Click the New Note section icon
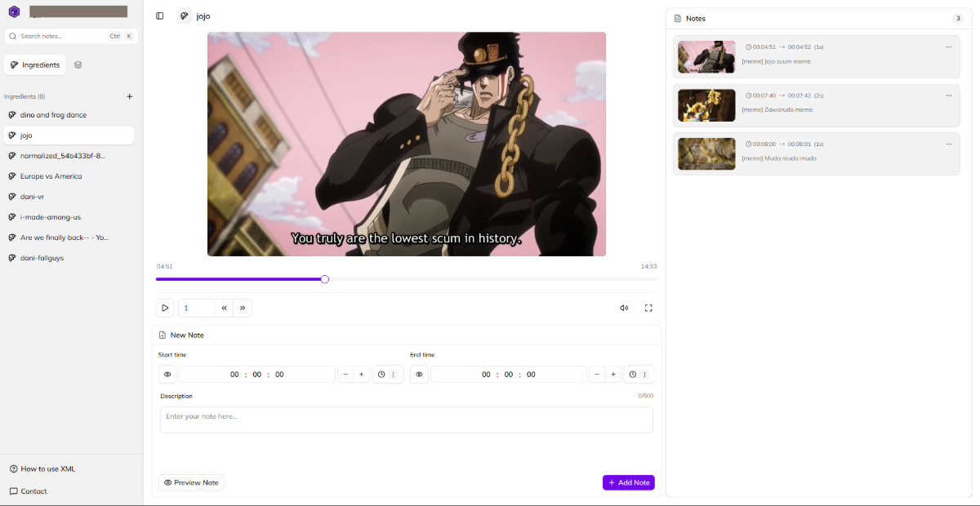This screenshot has width=980, height=506. [163, 335]
